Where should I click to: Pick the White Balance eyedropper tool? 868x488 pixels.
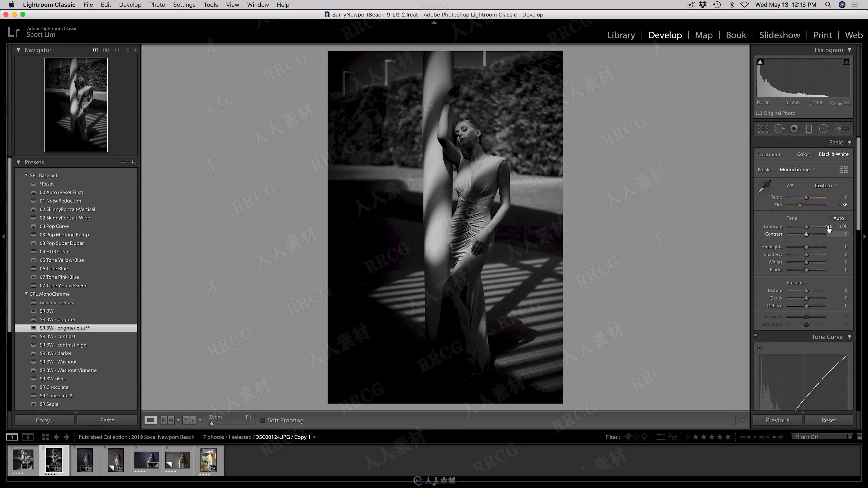tap(764, 186)
